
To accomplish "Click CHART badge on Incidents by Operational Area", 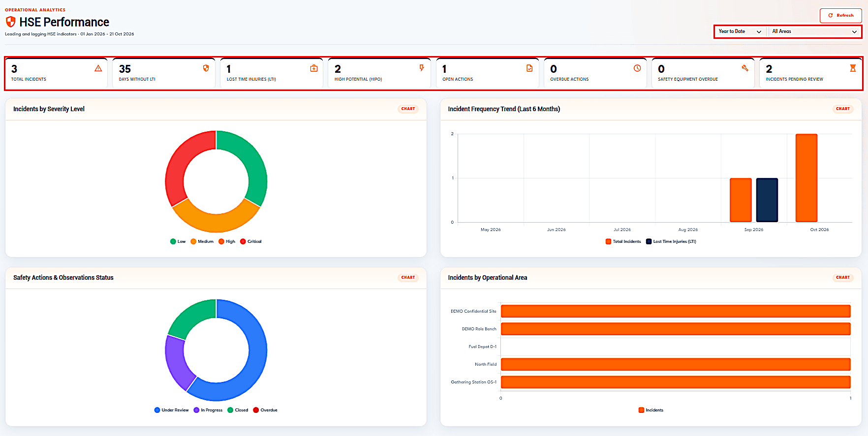I will pos(842,278).
